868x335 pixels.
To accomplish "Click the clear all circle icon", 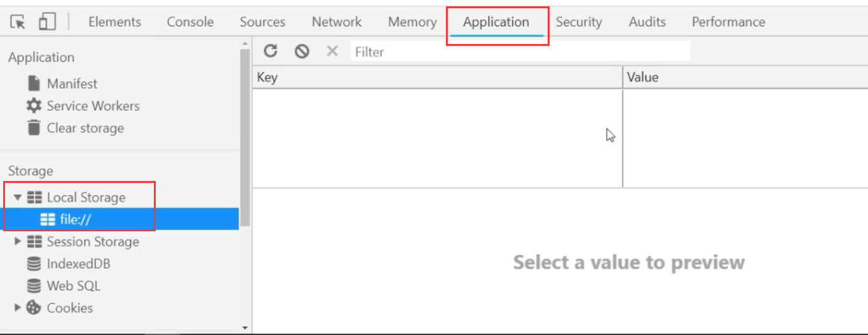I will (x=302, y=52).
